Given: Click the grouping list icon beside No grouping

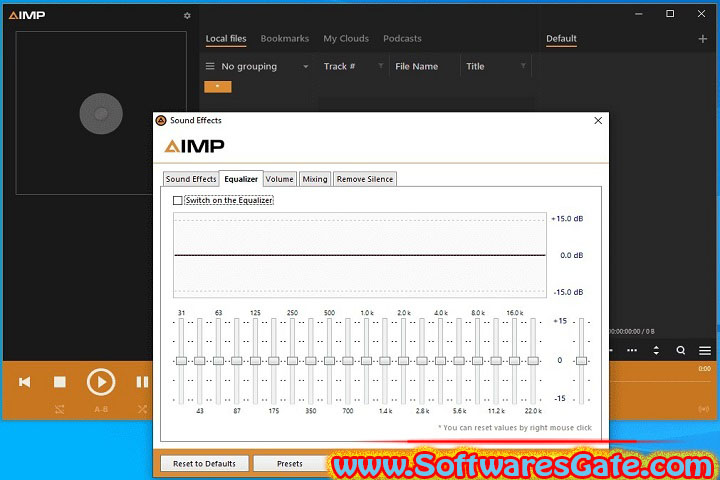Looking at the screenshot, I should [x=210, y=66].
